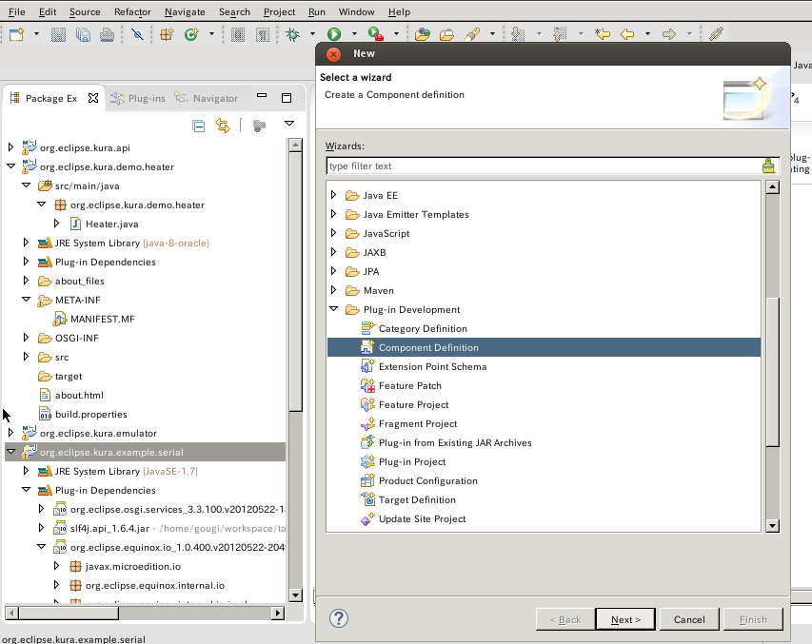Click the Next button in wizard
The height and width of the screenshot is (644, 812).
pos(625,619)
